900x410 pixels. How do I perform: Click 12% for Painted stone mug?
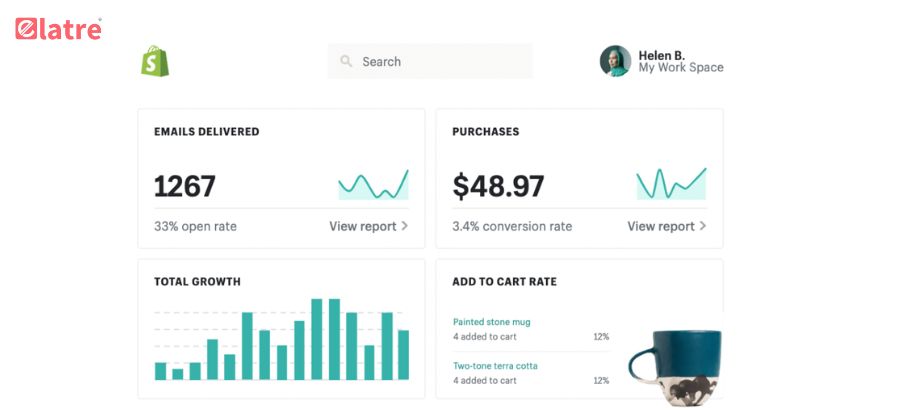pos(601,336)
